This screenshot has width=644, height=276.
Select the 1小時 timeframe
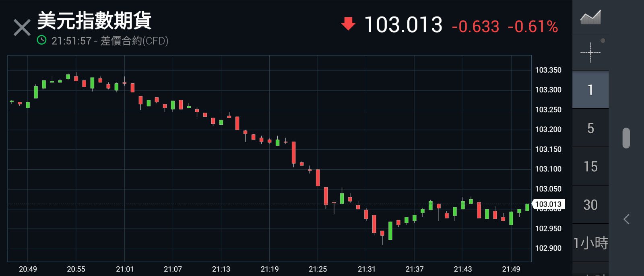pyautogui.click(x=590, y=243)
